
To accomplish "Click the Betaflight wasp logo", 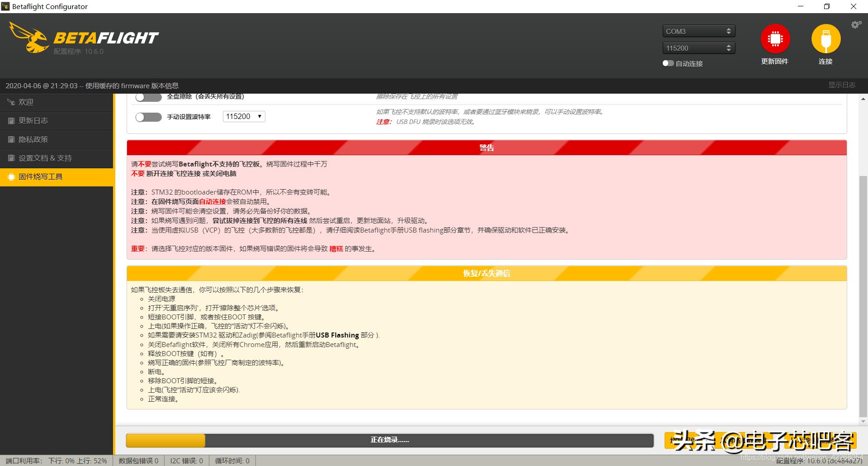I will pos(29,38).
